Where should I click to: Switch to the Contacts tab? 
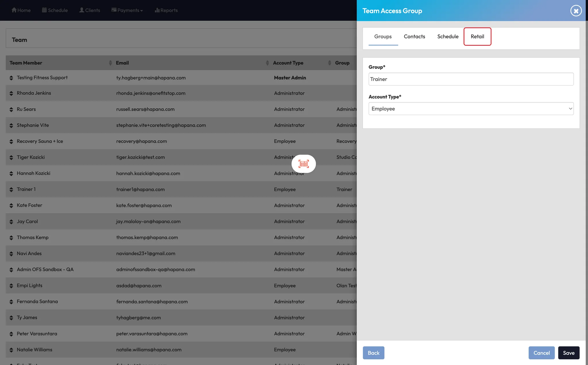pyautogui.click(x=414, y=36)
